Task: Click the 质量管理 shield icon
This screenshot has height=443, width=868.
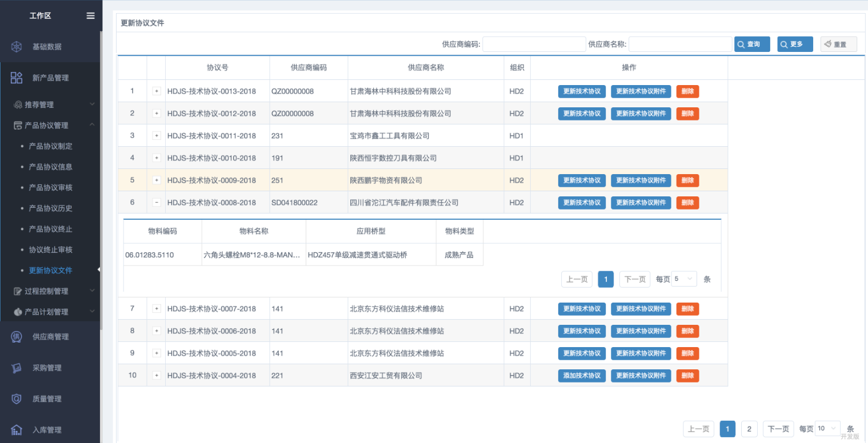Action: point(17,399)
